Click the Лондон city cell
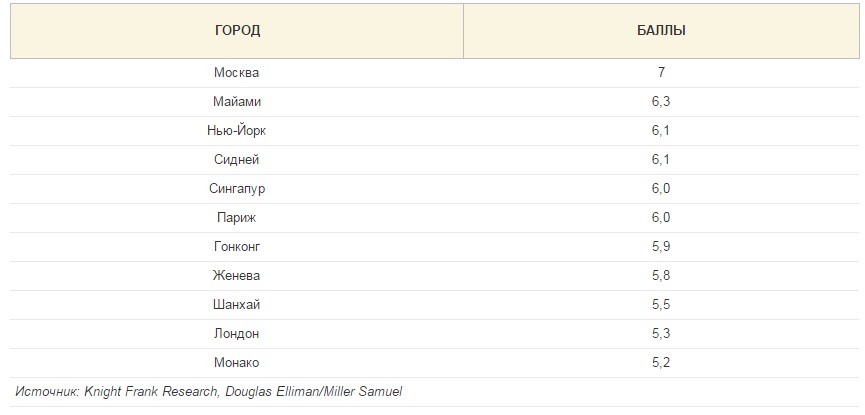This screenshot has width=865, height=415. point(237,334)
